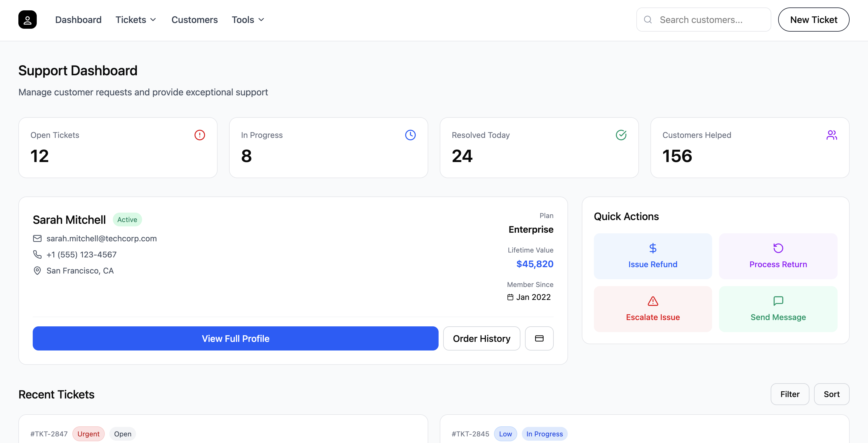This screenshot has width=868, height=443.
Task: Click View Full Profile for Sarah Mitchell
Action: [235, 338]
